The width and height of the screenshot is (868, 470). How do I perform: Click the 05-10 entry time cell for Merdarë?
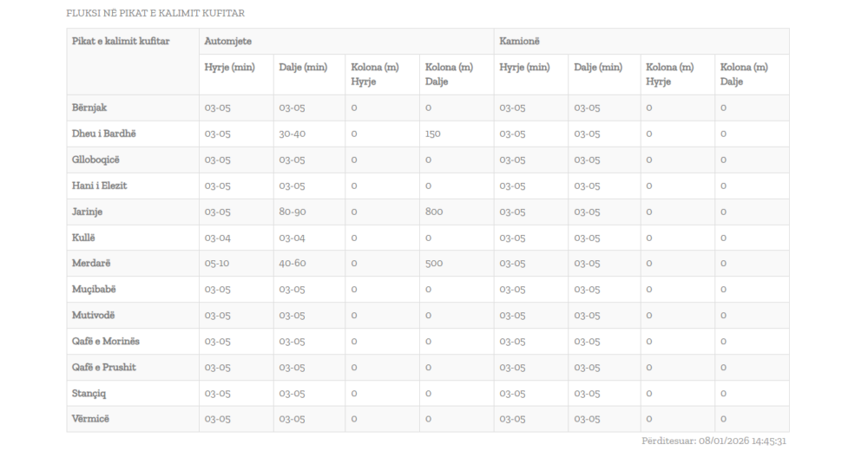click(x=217, y=264)
